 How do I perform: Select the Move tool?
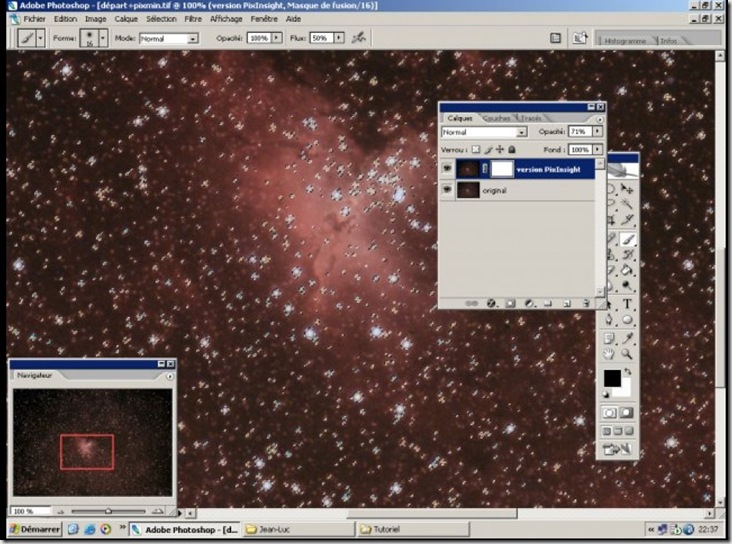(x=627, y=189)
